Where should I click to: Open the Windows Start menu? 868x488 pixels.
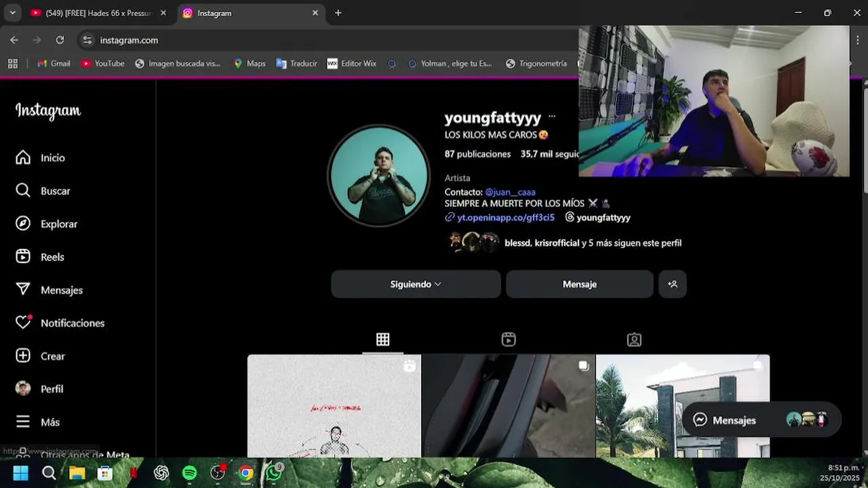point(21,473)
